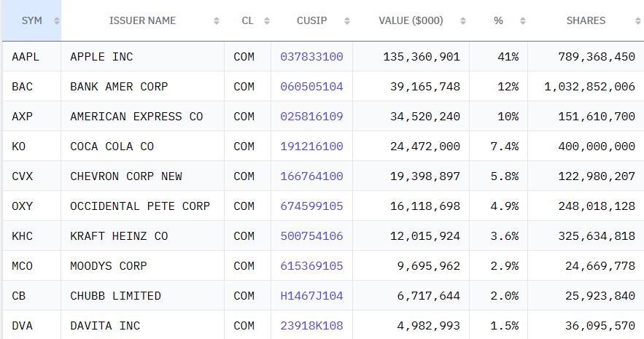Open Chubb Limited CUSIP H1467J104
This screenshot has height=339, width=644.
pos(311,296)
